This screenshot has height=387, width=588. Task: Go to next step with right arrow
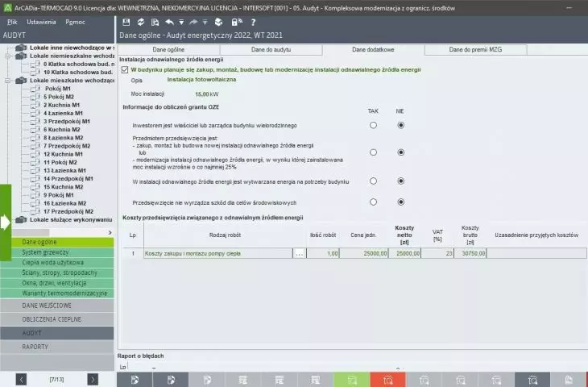tap(93, 380)
